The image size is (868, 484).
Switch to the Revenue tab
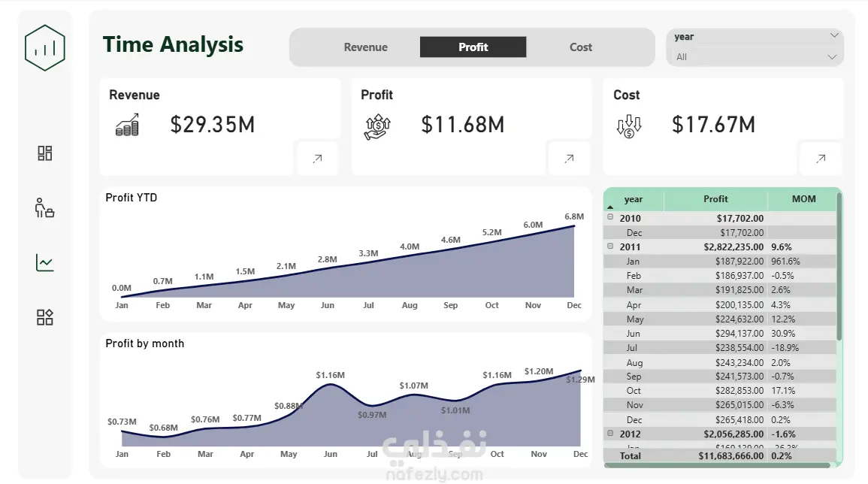pyautogui.click(x=365, y=47)
